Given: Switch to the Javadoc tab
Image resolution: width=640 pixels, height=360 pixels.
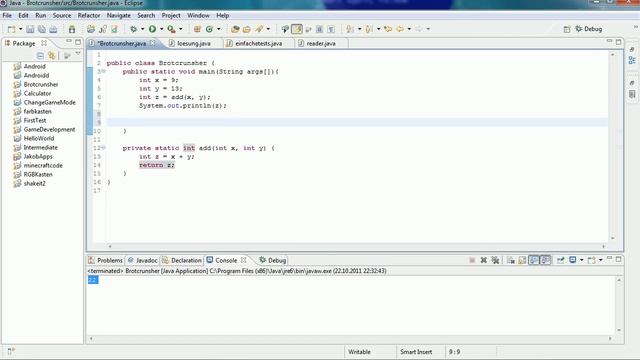Looking at the screenshot, I should point(142,260).
